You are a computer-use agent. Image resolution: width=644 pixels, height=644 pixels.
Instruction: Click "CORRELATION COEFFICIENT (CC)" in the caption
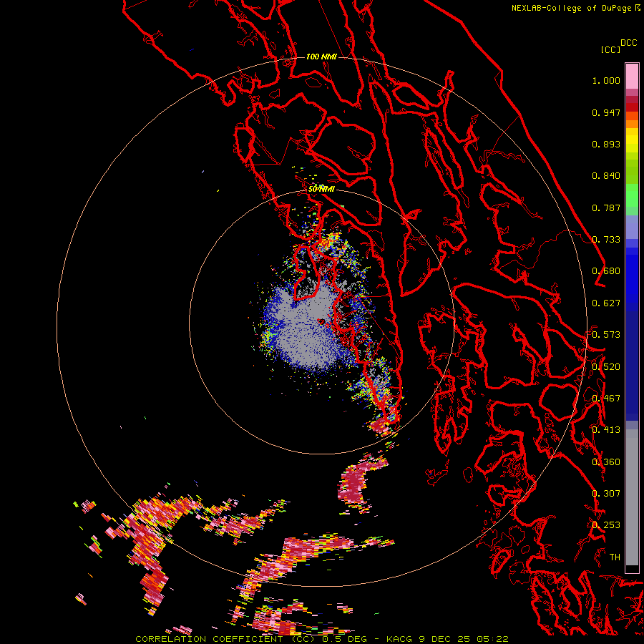225,639
